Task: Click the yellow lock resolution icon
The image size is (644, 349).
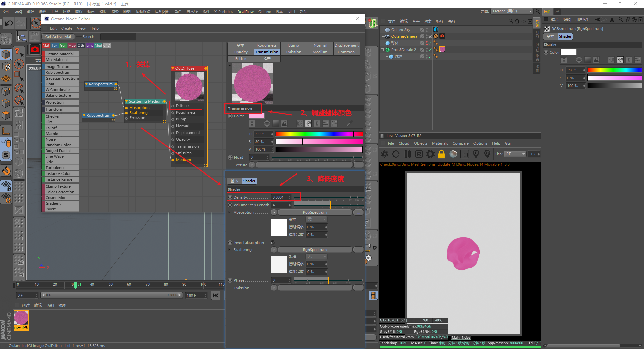Action: click(x=441, y=154)
